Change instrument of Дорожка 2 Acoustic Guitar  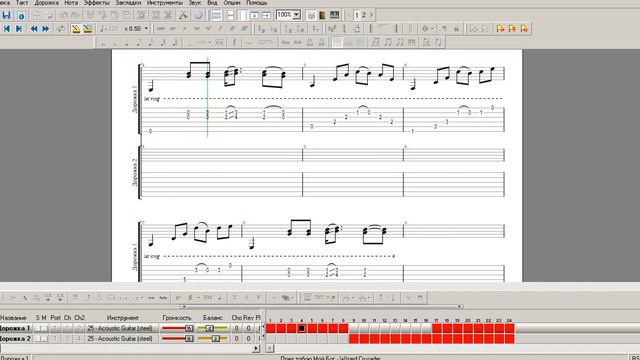(x=120, y=339)
